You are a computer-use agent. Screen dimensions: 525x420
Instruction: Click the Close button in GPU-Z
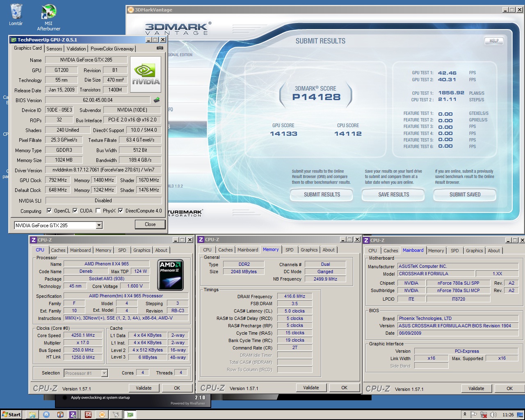pyautogui.click(x=150, y=224)
